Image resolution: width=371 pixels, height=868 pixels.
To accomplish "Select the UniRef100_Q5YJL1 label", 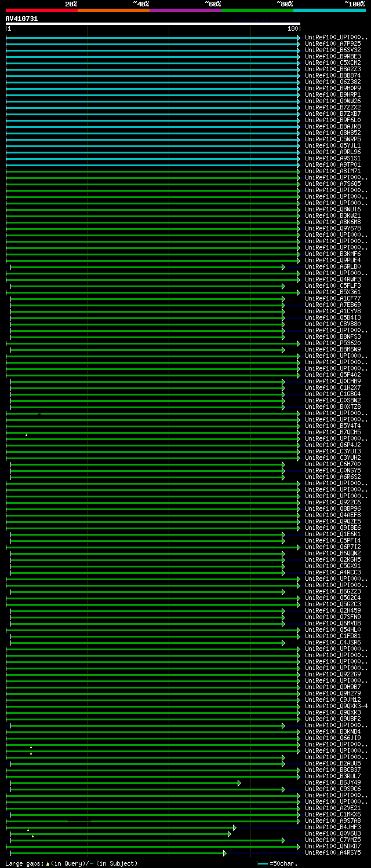I will point(333,145).
